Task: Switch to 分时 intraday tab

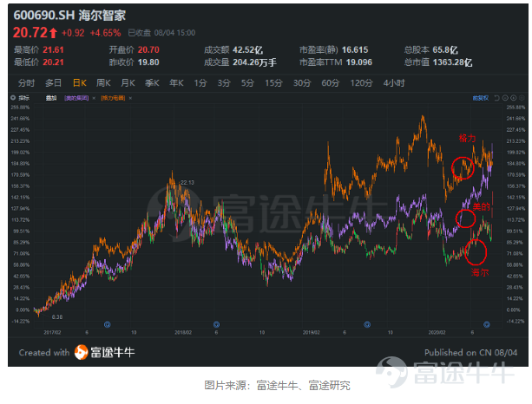Action: 26,83
